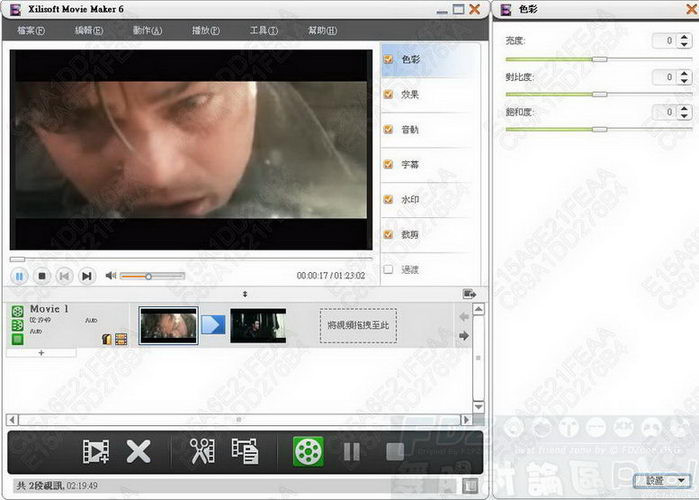Enable the unchecked 過渡 checkbox

pos(388,269)
